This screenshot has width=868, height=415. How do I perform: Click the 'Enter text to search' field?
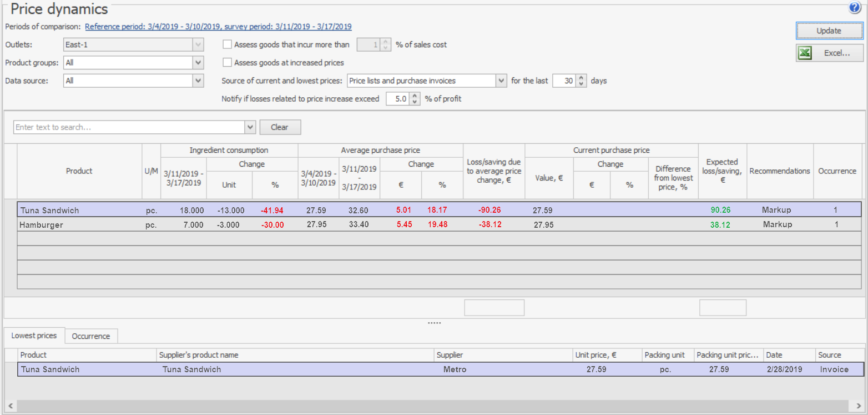[x=128, y=127]
